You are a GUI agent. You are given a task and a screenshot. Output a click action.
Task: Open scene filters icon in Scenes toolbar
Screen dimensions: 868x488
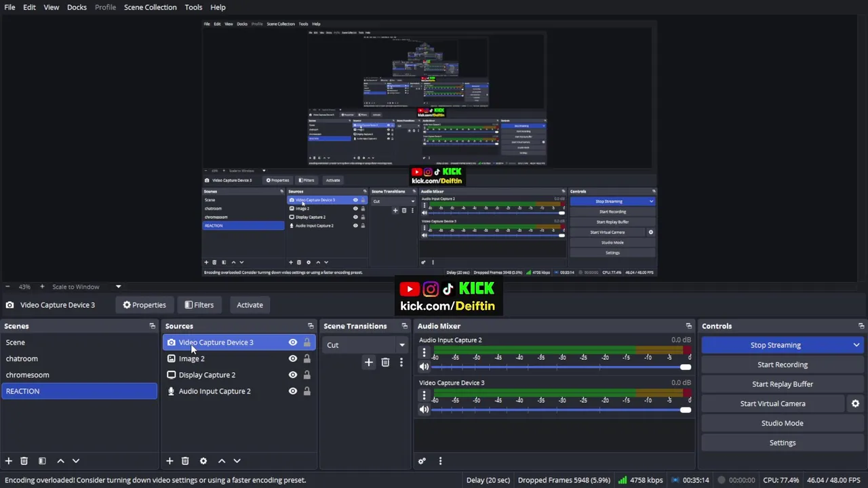click(42, 461)
